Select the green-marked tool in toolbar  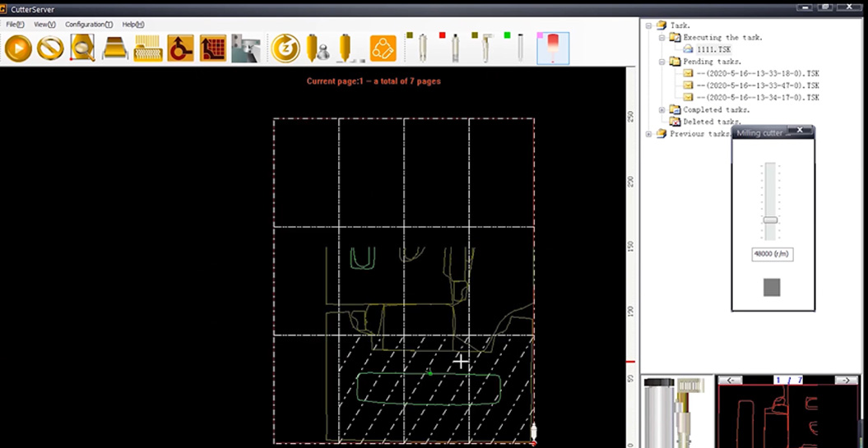tap(518, 48)
